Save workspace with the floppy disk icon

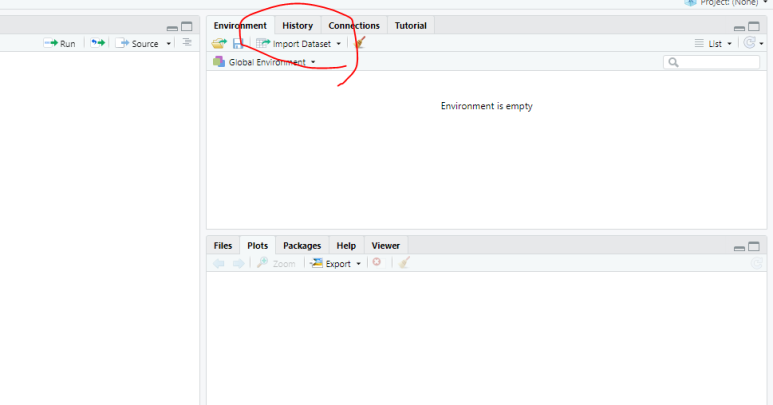[238, 43]
